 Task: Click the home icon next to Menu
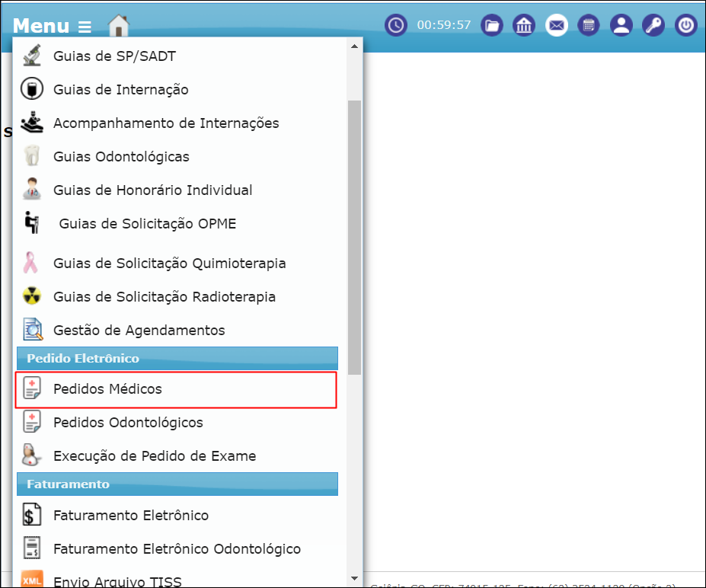click(x=119, y=26)
